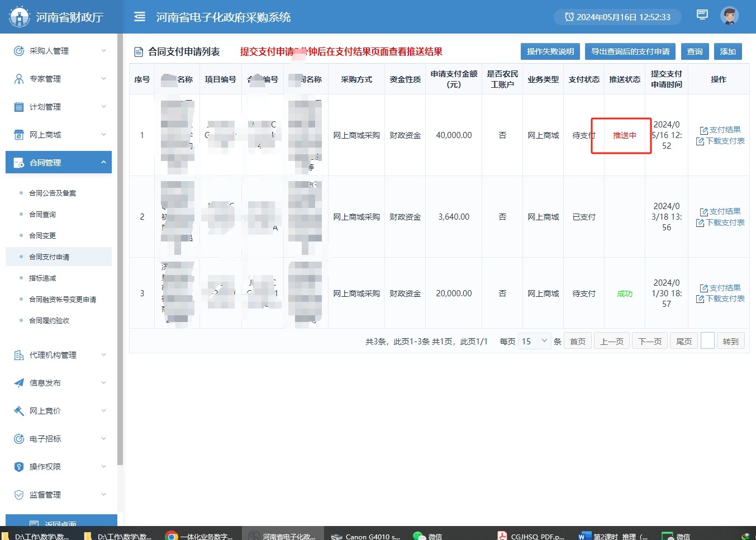Image resolution: width=756 pixels, height=540 pixels.
Task: Select 合同履约验收 submenu item
Action: (x=49, y=321)
